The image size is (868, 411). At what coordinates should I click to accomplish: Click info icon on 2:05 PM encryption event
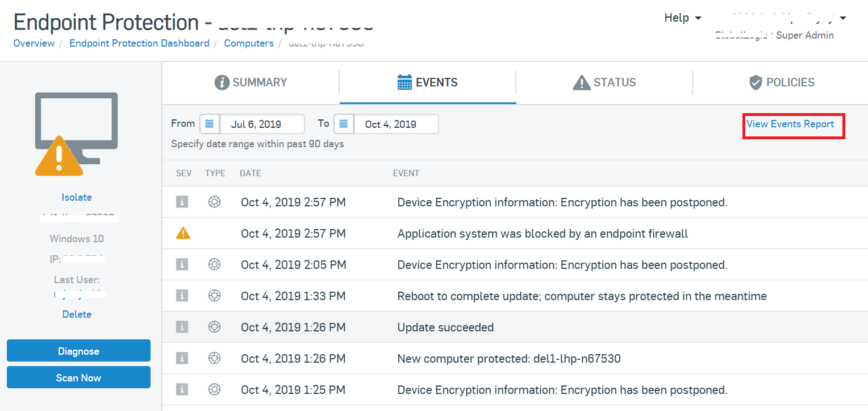182,264
